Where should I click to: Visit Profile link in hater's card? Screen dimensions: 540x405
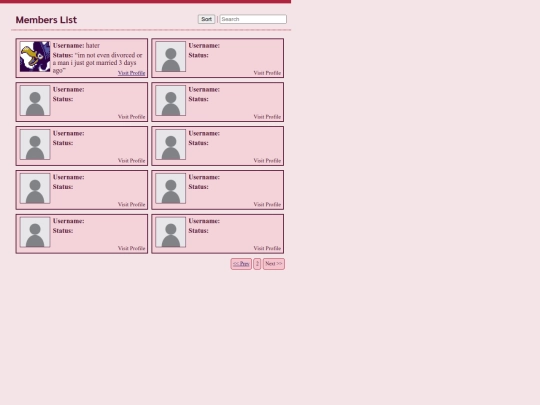[132, 73]
